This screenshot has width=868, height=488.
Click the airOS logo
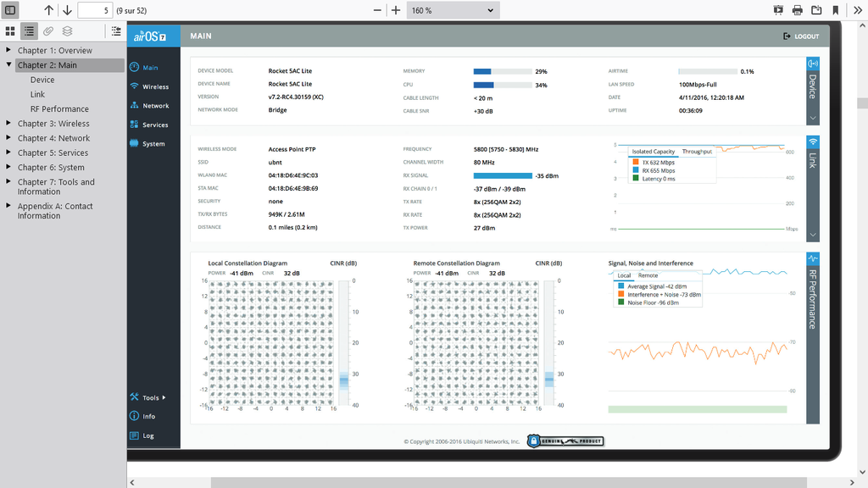point(149,36)
